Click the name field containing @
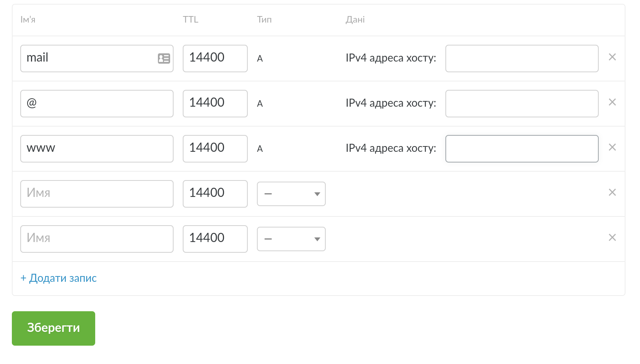This screenshot has width=640, height=364. coord(97,104)
